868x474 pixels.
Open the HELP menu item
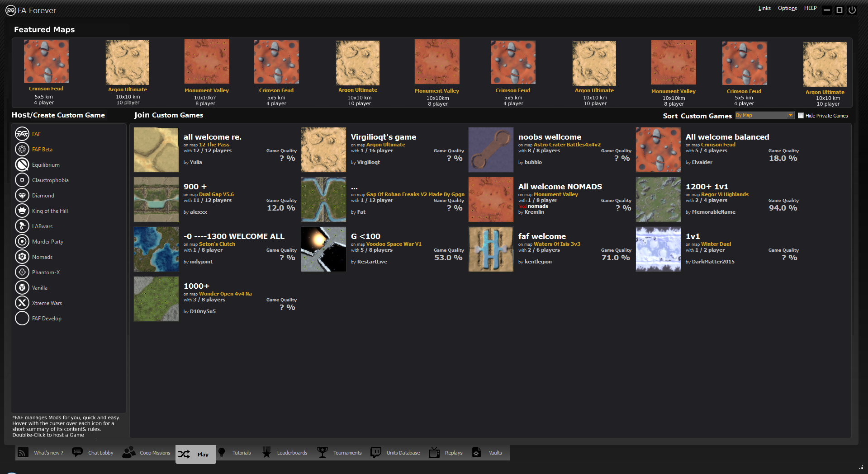[810, 8]
